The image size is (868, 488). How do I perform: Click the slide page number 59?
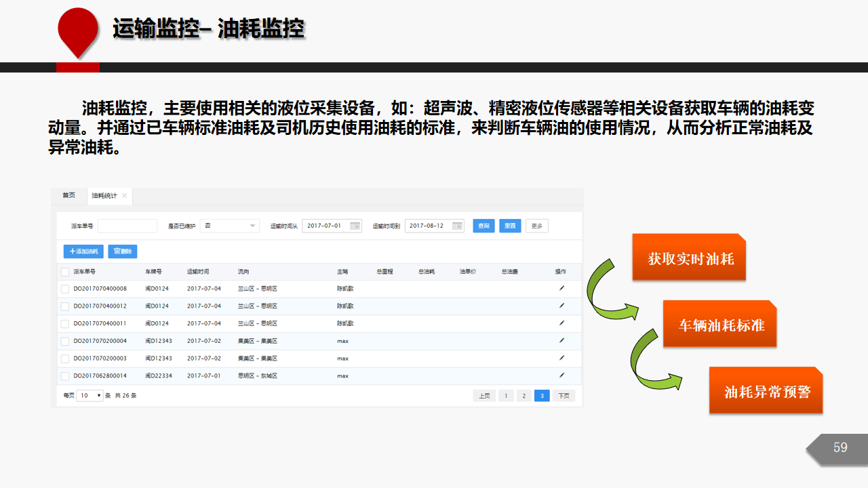point(840,447)
